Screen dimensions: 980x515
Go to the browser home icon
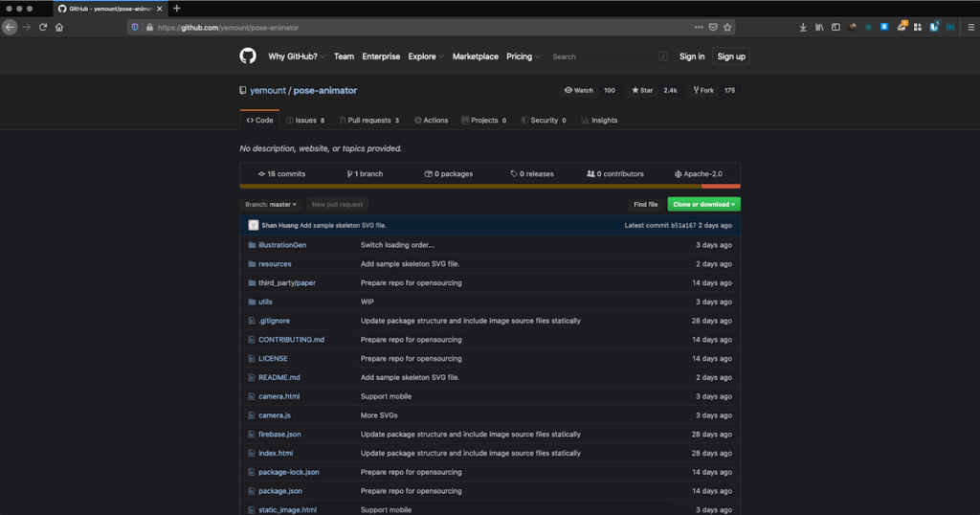(59, 28)
